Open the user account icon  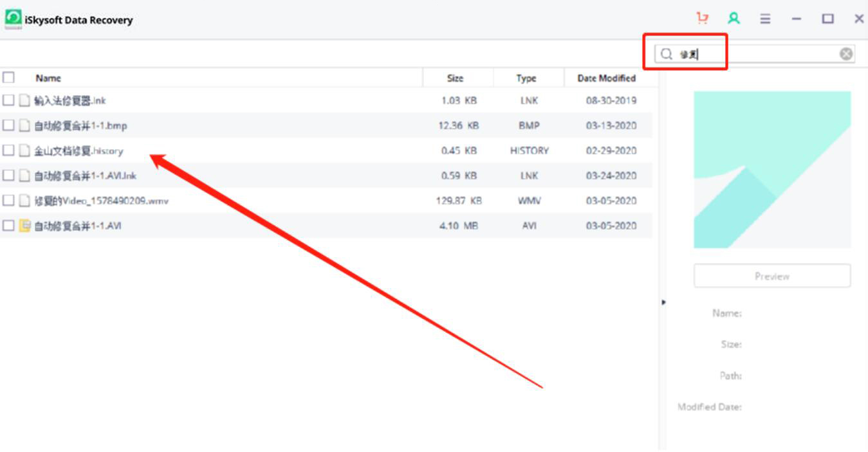734,19
